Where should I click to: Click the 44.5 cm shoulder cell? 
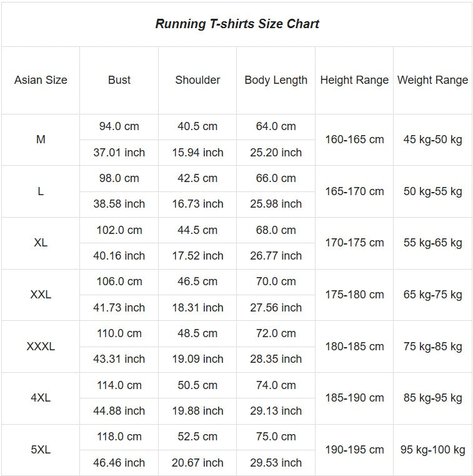(197, 230)
